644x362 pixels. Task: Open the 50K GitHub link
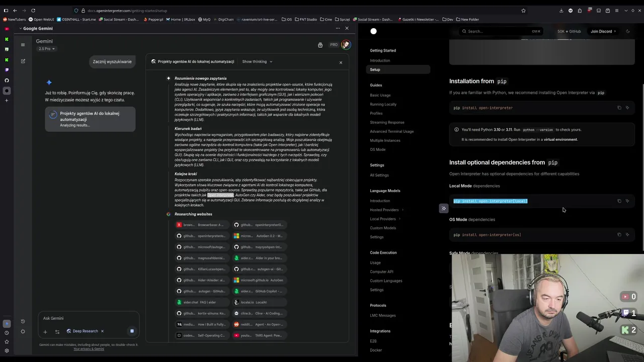(x=569, y=31)
